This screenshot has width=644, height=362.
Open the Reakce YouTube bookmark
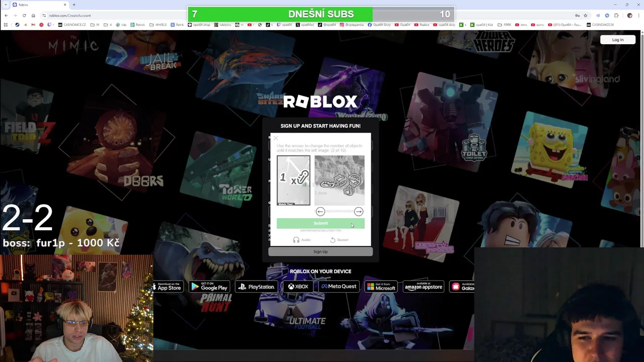[421, 25]
